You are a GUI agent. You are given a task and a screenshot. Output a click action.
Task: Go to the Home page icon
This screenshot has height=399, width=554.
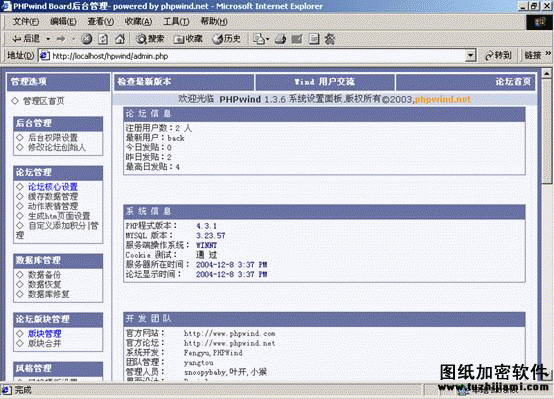(120, 39)
